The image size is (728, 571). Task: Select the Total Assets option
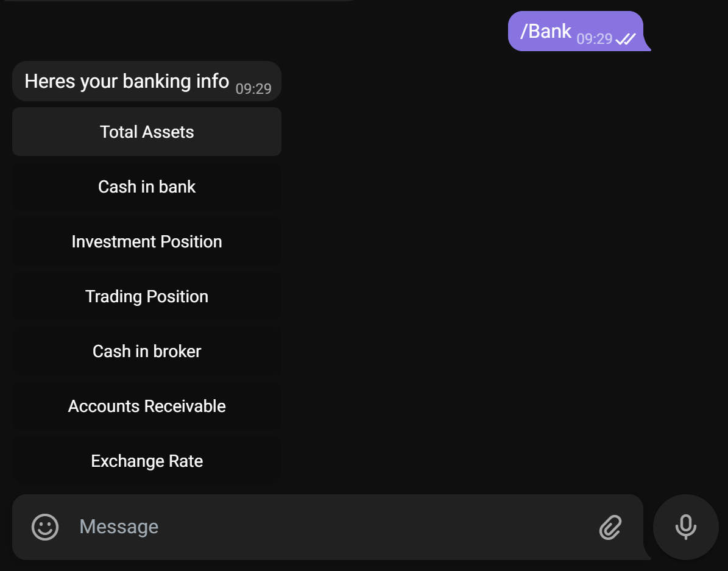[x=146, y=132]
